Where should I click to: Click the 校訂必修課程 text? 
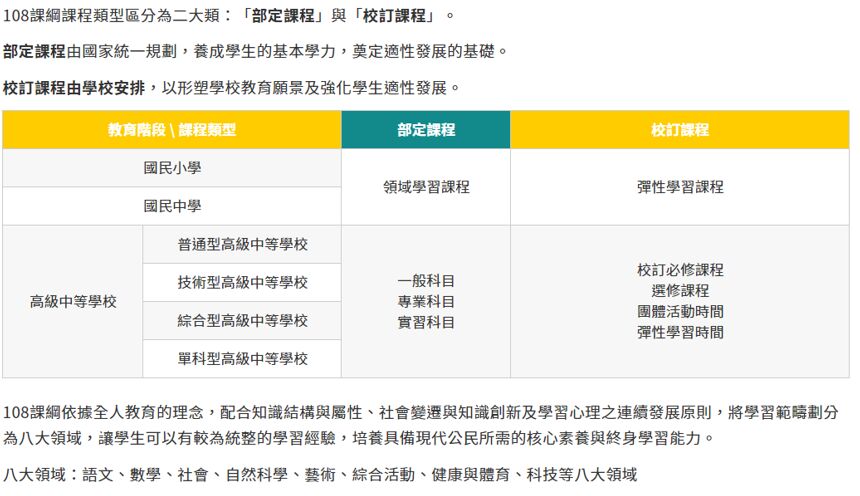point(680,270)
